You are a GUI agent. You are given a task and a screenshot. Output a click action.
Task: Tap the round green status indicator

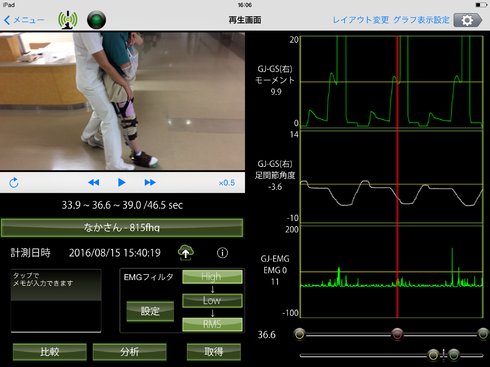click(97, 20)
